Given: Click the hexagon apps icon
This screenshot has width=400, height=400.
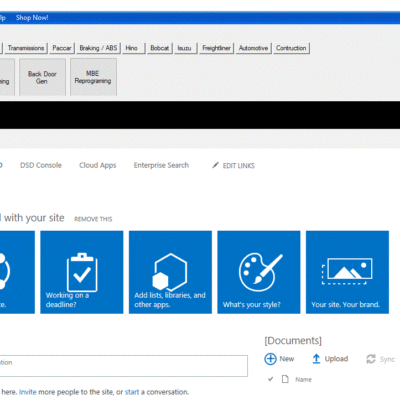Looking at the screenshot, I should click(x=170, y=272).
